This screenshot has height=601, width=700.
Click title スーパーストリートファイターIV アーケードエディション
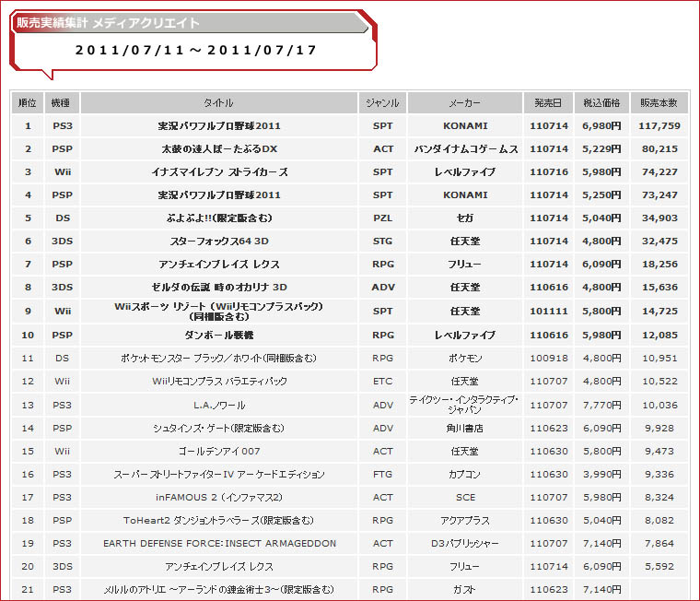[219, 475]
